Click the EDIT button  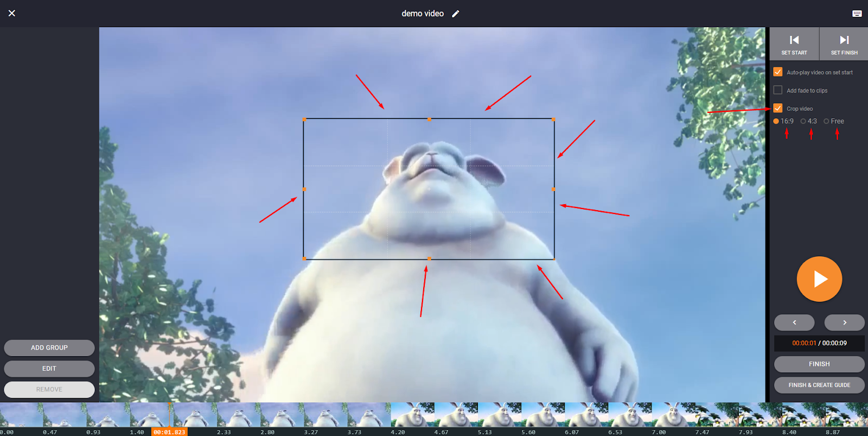pyautogui.click(x=49, y=369)
